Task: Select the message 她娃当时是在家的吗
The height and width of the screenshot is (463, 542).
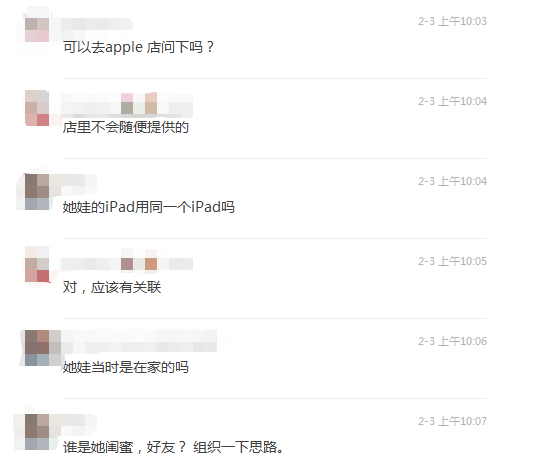Action: click(126, 367)
